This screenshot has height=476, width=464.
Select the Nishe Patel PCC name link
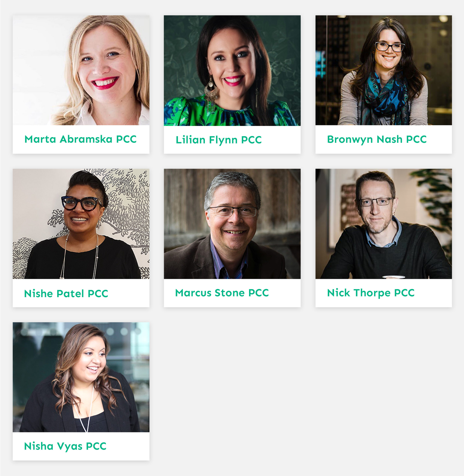(x=66, y=293)
